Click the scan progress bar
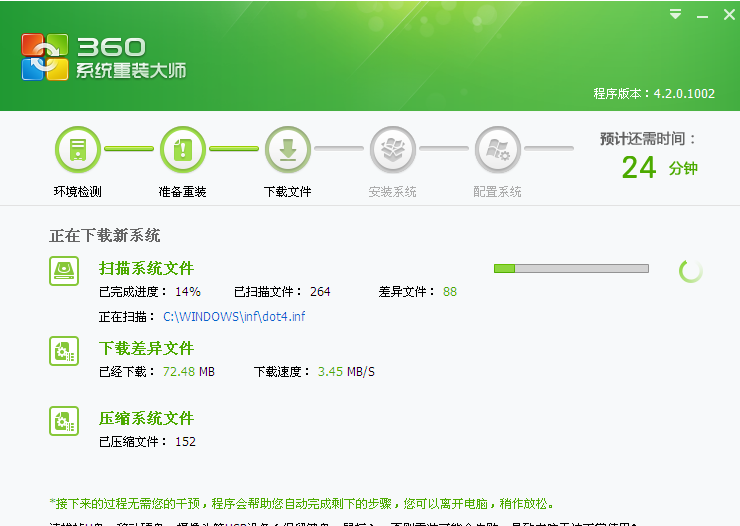The height and width of the screenshot is (526, 740). click(571, 268)
